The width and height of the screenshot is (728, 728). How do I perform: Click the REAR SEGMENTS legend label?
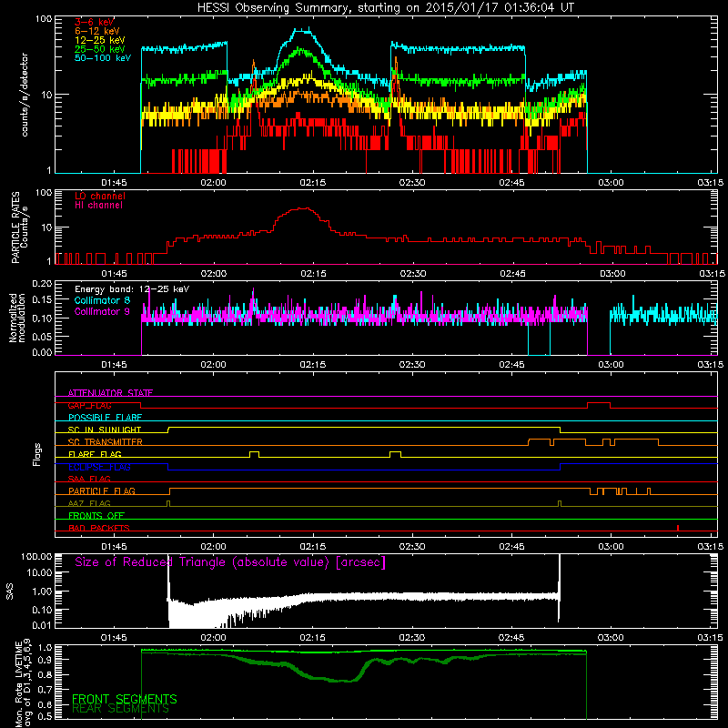121,709
